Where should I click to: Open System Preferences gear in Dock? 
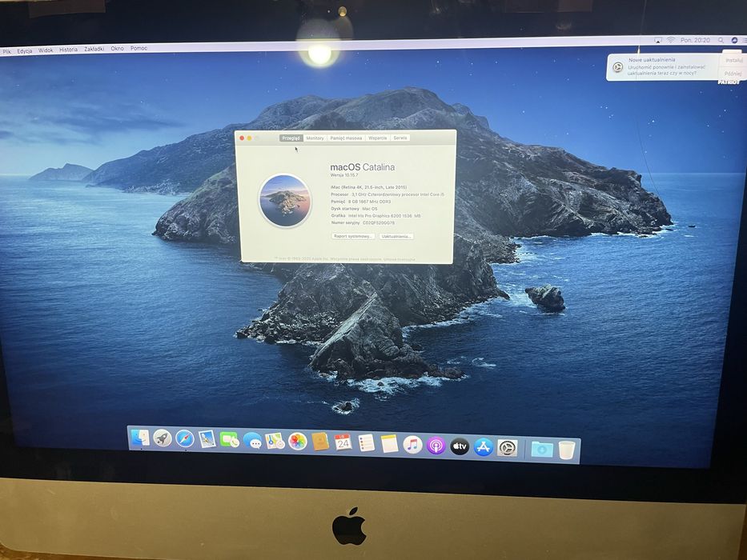(508, 448)
